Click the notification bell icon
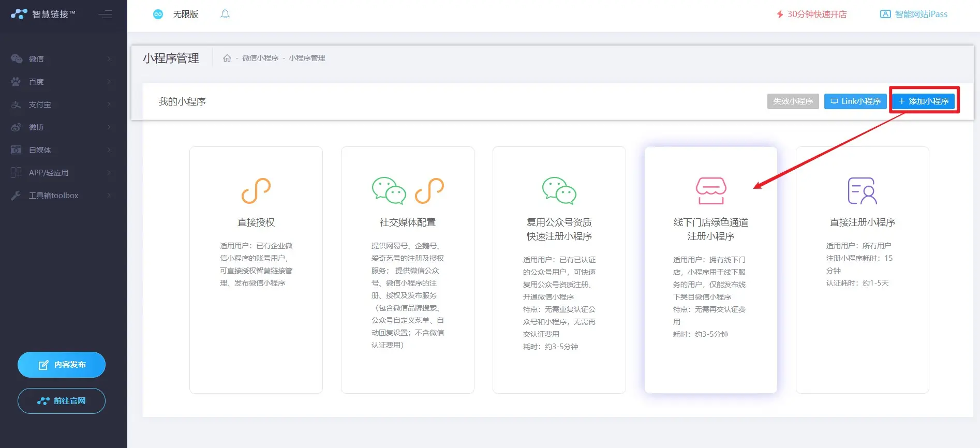 click(225, 14)
